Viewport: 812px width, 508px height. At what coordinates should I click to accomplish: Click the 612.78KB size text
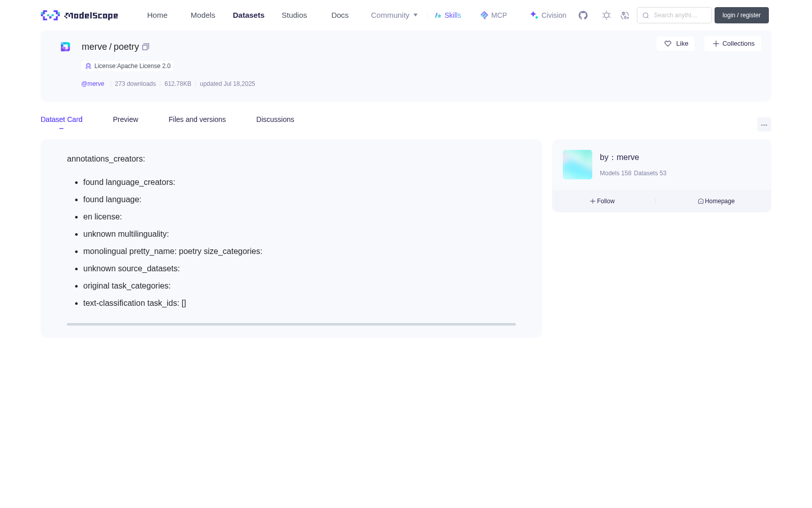[x=178, y=84]
